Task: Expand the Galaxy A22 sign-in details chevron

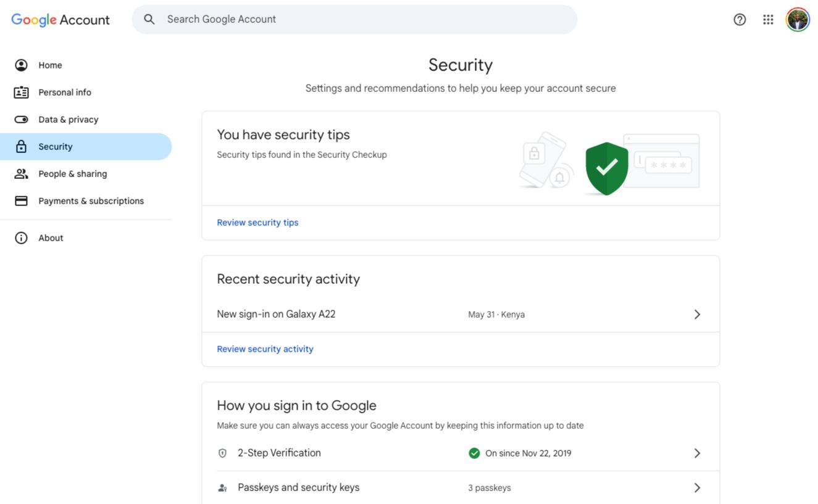Action: (x=697, y=314)
